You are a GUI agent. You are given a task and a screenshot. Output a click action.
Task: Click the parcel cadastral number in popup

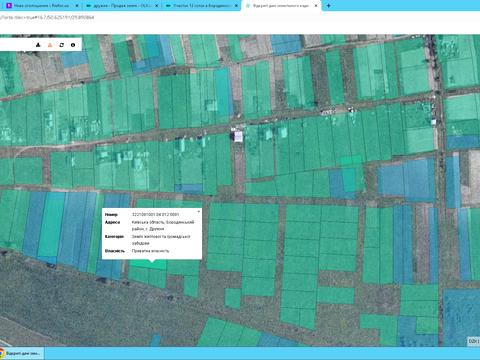[155, 214]
